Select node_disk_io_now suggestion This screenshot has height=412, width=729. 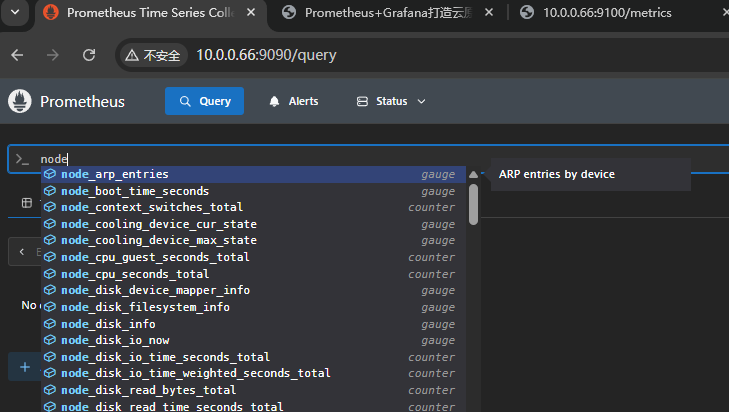click(x=253, y=340)
